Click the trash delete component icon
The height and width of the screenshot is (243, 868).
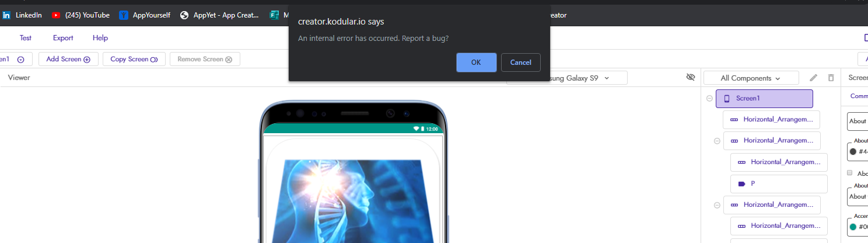coord(831,78)
